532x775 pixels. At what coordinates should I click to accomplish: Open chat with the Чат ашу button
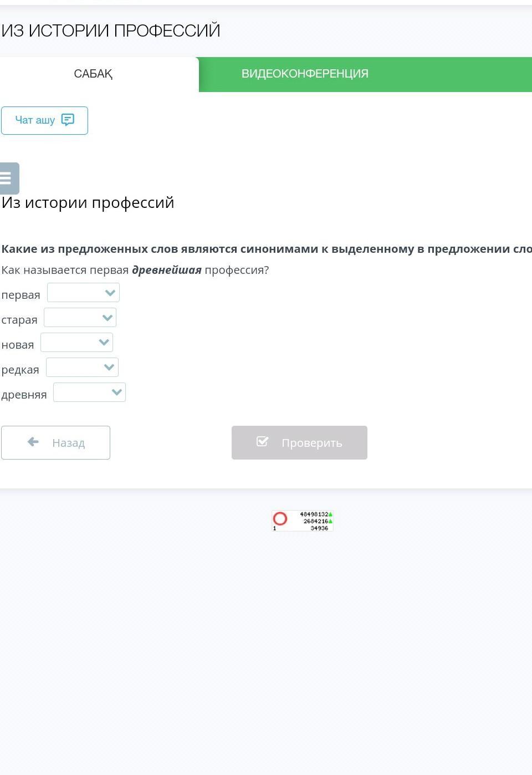44,120
